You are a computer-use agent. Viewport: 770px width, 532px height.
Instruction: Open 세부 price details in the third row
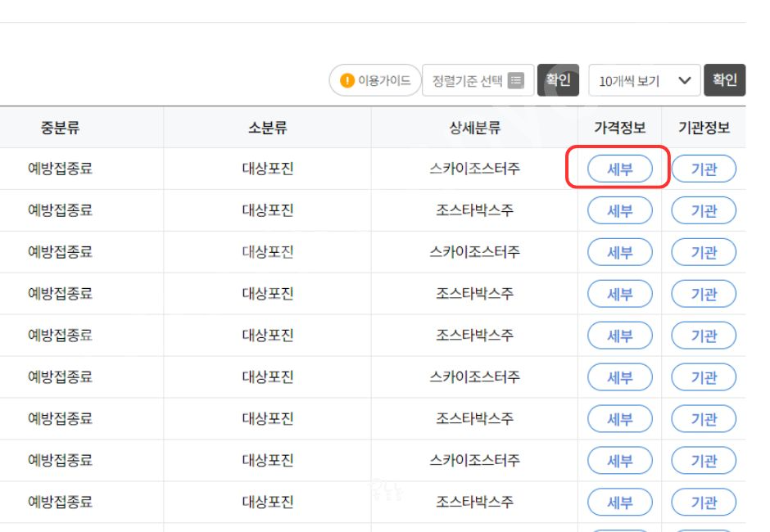620,252
